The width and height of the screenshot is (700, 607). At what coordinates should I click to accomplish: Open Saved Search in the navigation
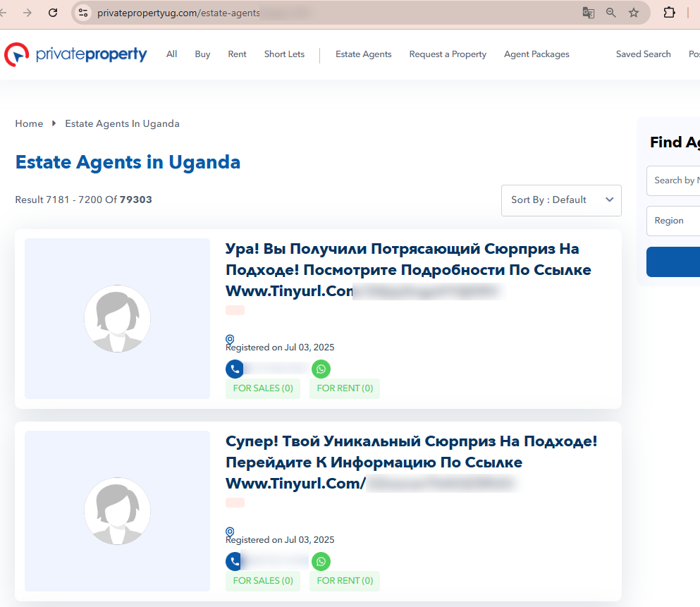[644, 54]
